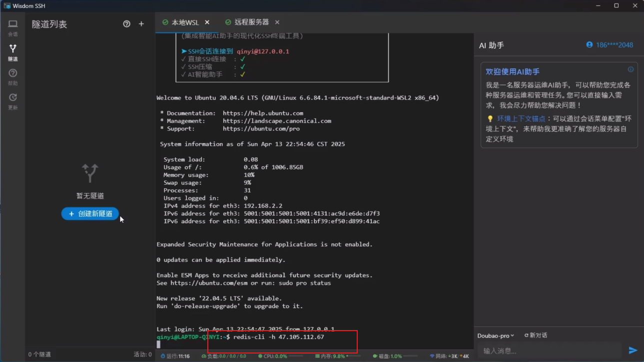This screenshot has height=362, width=644.
Task: Click the https://help.ubuntu.com URL in terminal
Action: point(263,113)
